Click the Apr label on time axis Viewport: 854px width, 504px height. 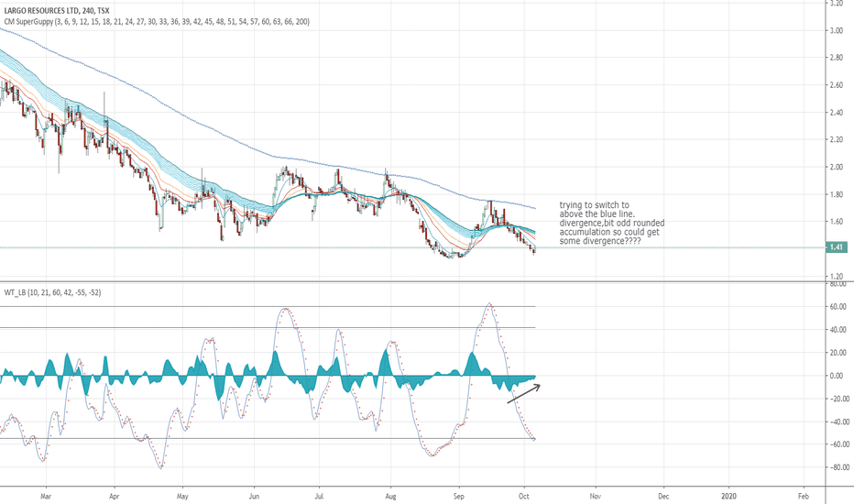pyautogui.click(x=114, y=497)
